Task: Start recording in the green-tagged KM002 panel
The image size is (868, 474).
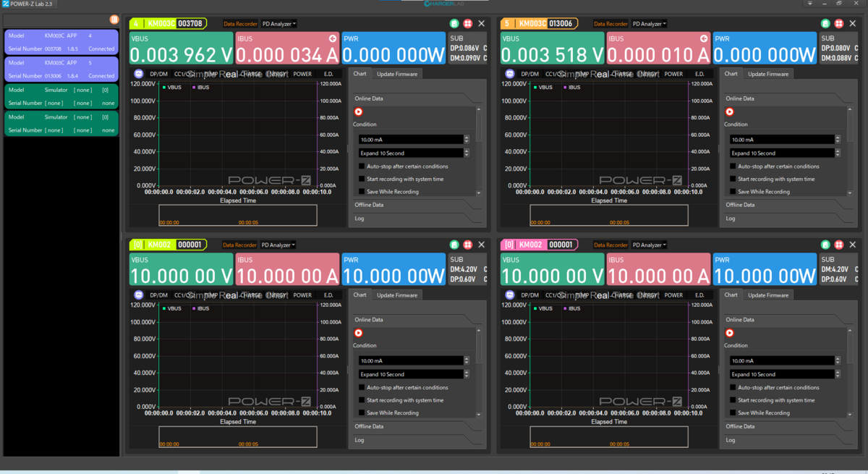Action: click(x=358, y=333)
